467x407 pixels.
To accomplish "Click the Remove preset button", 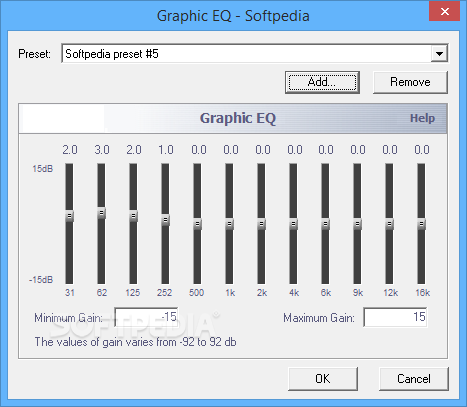I will tap(410, 82).
